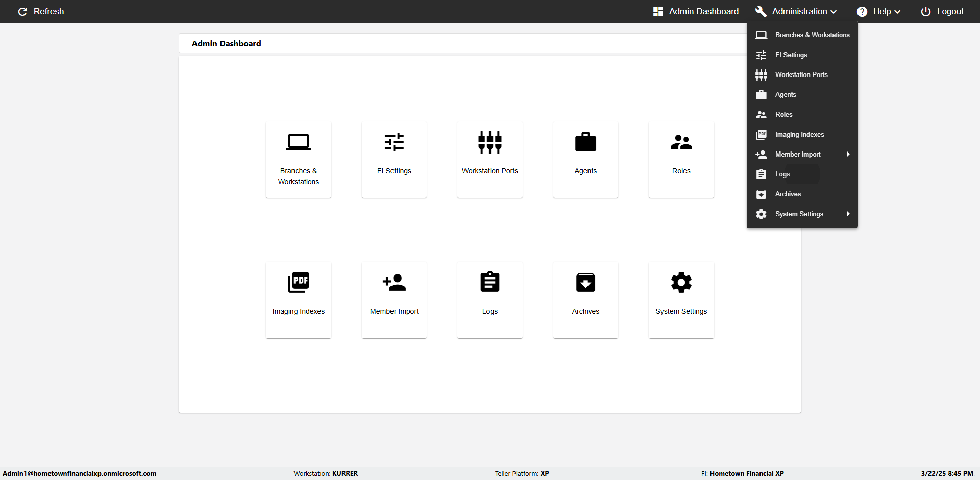Open the FI Settings sliders tile
The height and width of the screenshot is (480, 980).
click(394, 160)
